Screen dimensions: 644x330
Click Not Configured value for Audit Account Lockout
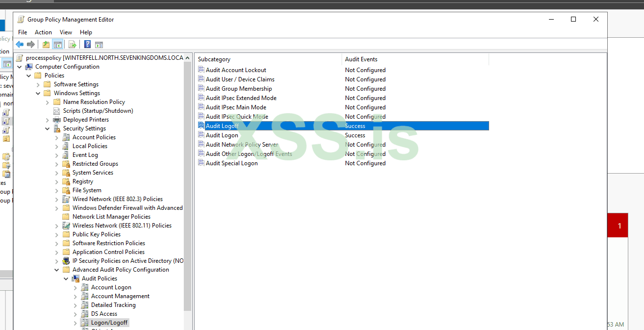365,70
